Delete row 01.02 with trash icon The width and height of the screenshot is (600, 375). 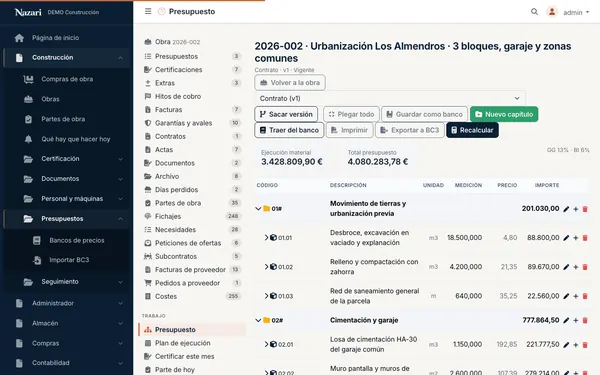(x=585, y=267)
